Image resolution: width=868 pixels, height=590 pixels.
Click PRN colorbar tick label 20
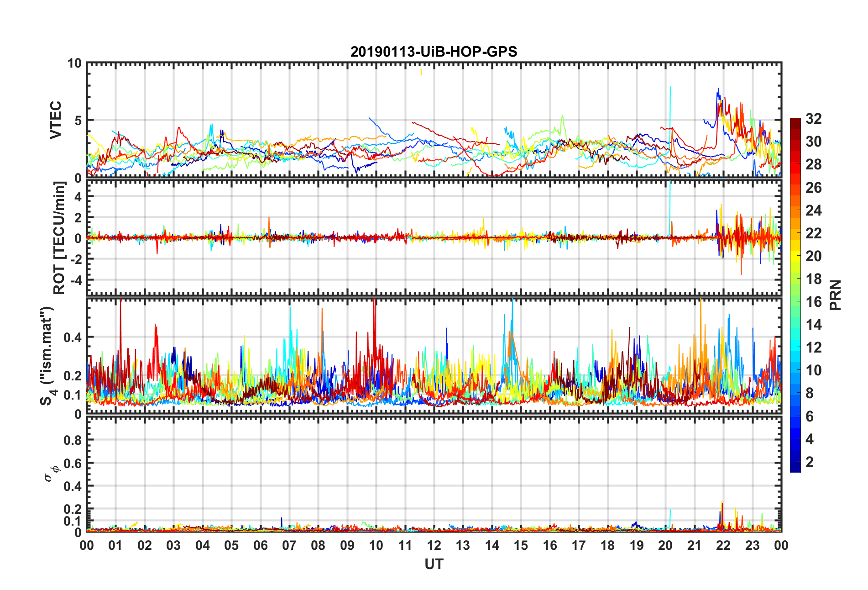pos(814,256)
